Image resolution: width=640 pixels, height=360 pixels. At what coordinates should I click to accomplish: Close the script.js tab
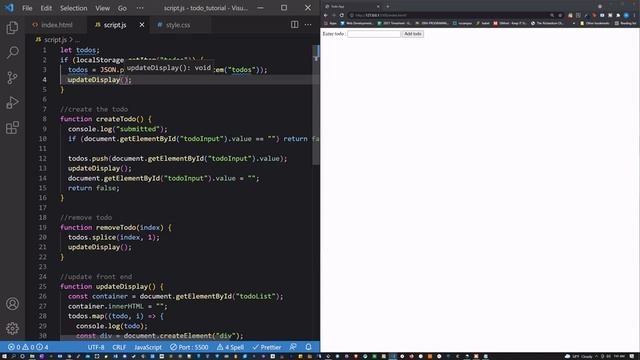pos(142,25)
